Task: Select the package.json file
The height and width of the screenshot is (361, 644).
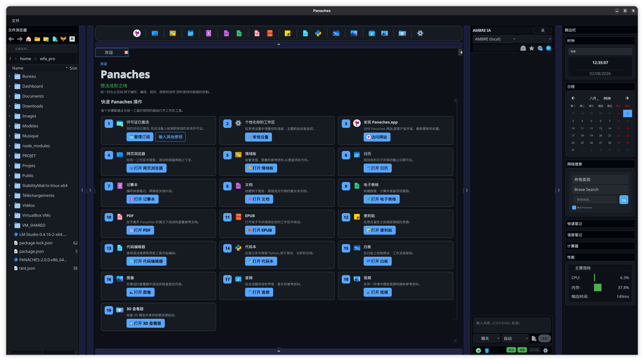Action: coord(31,252)
